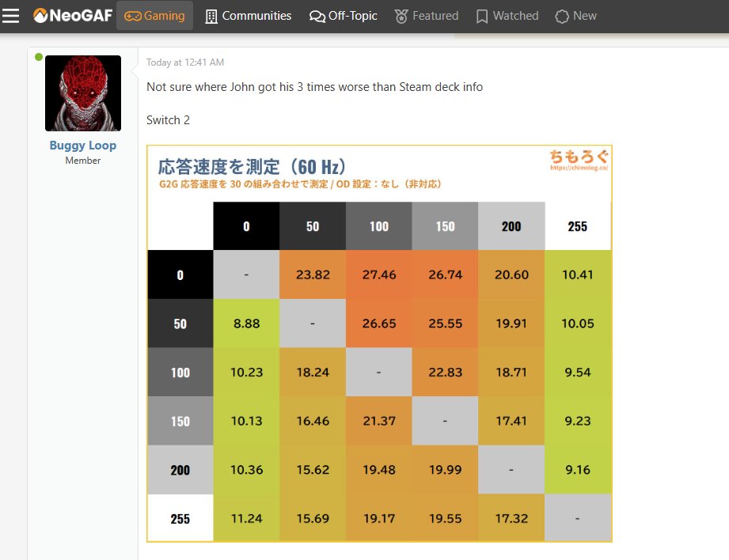Click the 19.17 table cell
This screenshot has width=729, height=560.
pos(379,518)
